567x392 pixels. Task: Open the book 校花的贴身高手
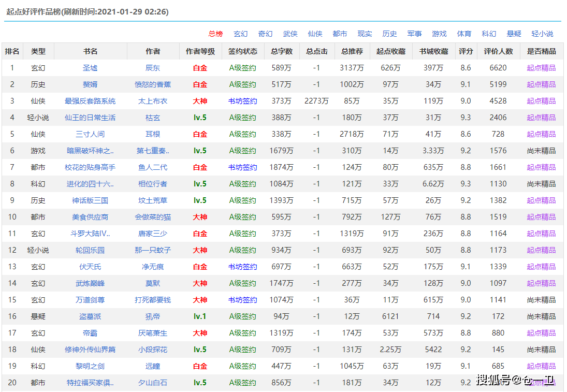90,167
